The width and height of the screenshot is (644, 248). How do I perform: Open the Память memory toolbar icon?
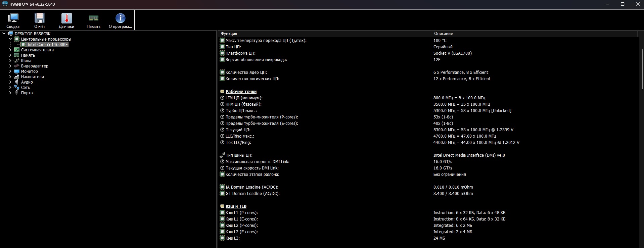pos(93,18)
